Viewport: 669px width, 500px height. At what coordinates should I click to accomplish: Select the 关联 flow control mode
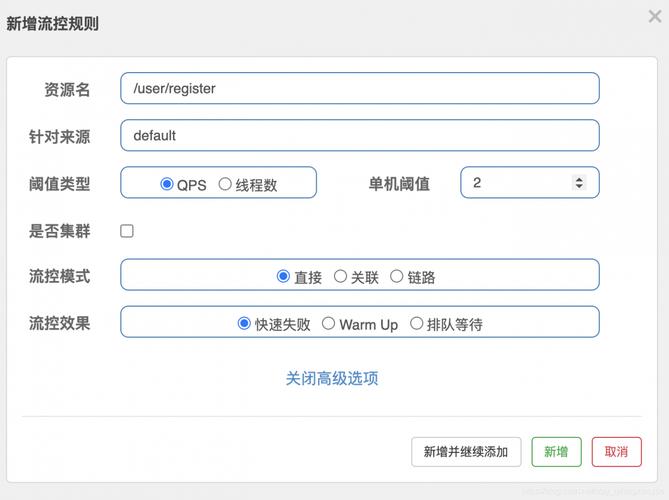[x=340, y=276]
